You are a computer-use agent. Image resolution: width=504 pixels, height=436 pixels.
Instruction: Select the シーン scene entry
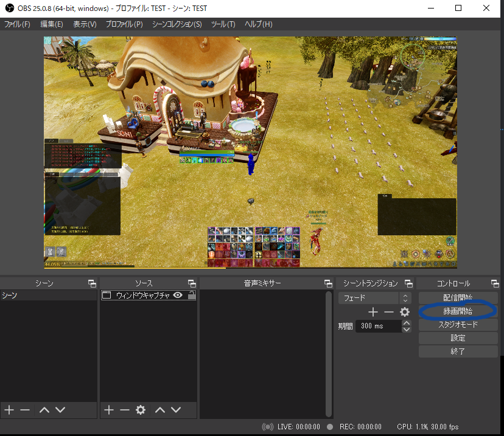click(x=49, y=295)
